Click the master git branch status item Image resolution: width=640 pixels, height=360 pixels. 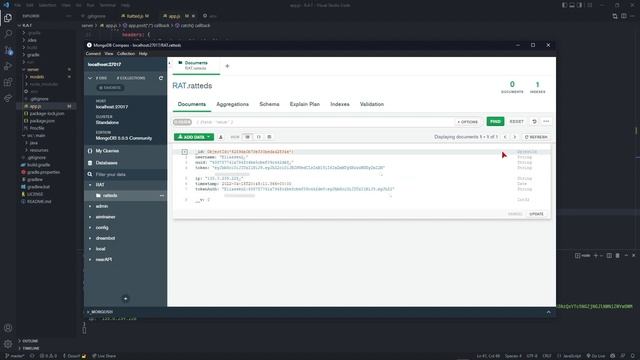tap(15, 356)
